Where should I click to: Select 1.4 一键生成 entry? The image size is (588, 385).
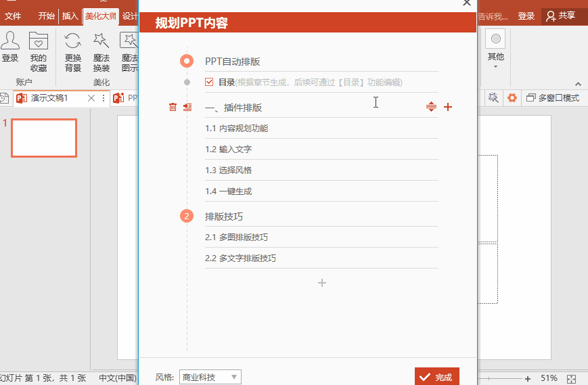point(321,191)
